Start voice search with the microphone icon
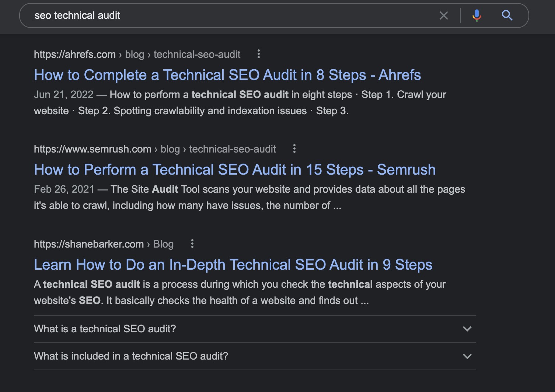 tap(477, 15)
